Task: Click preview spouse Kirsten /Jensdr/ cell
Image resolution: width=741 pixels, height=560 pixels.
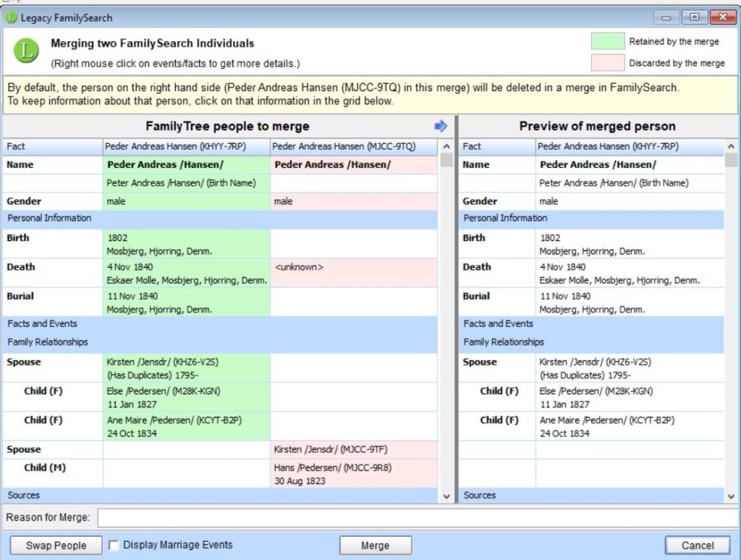Action: 630,368
